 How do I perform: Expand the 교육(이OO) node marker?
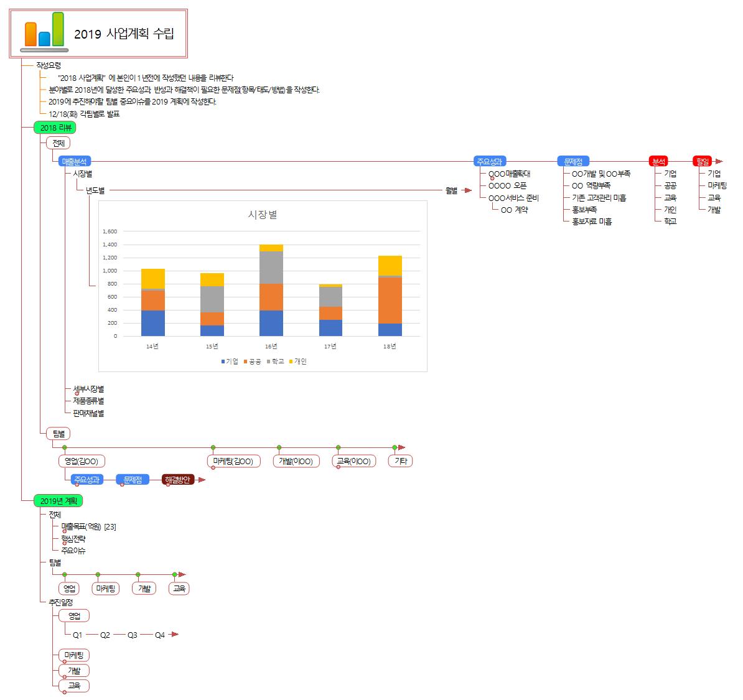[x=338, y=467]
